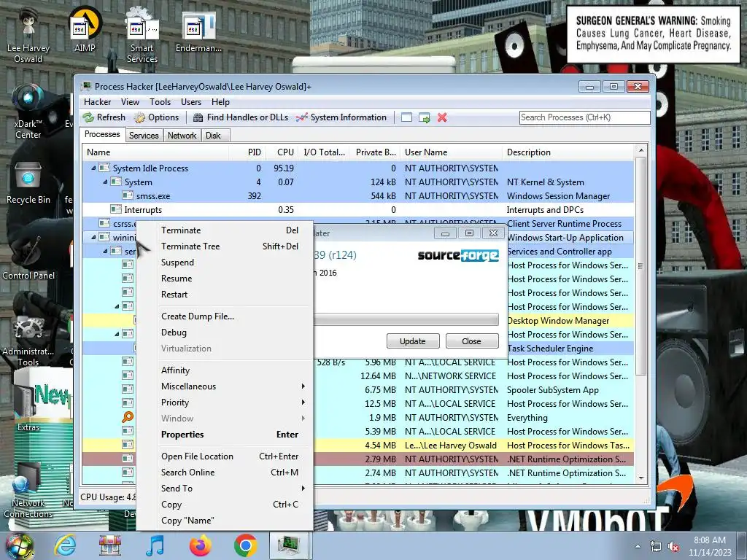
Task: Open xDark Center desktop icon
Action: coord(28,111)
